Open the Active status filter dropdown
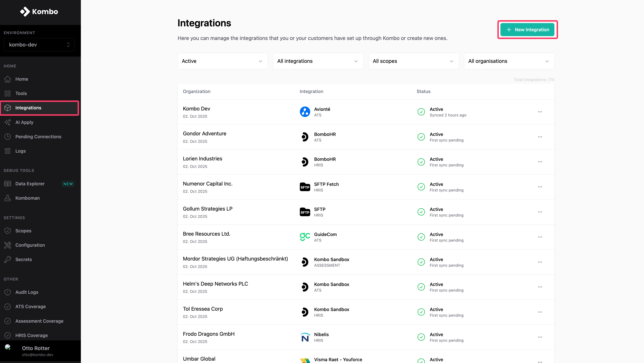The image size is (644, 363). (x=222, y=61)
